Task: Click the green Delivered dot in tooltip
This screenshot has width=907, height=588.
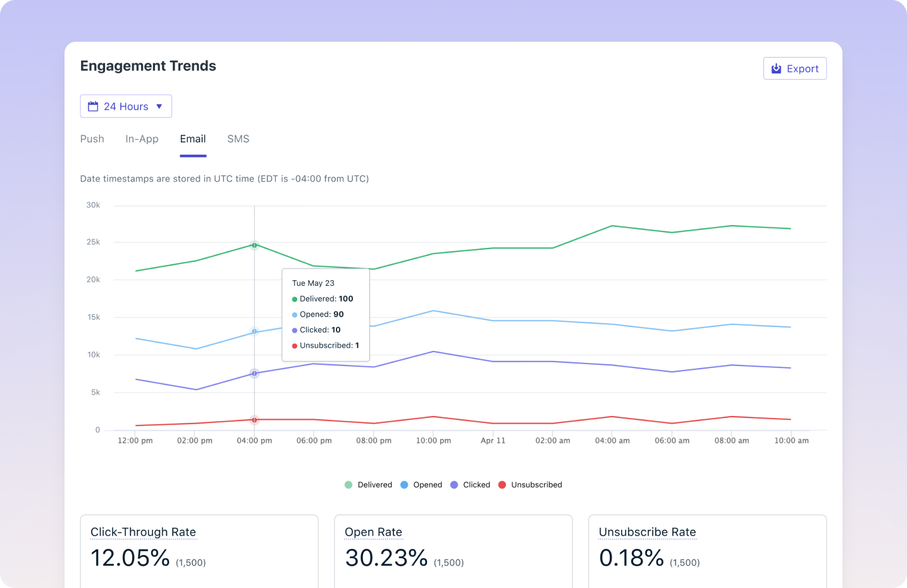Action: (x=295, y=299)
